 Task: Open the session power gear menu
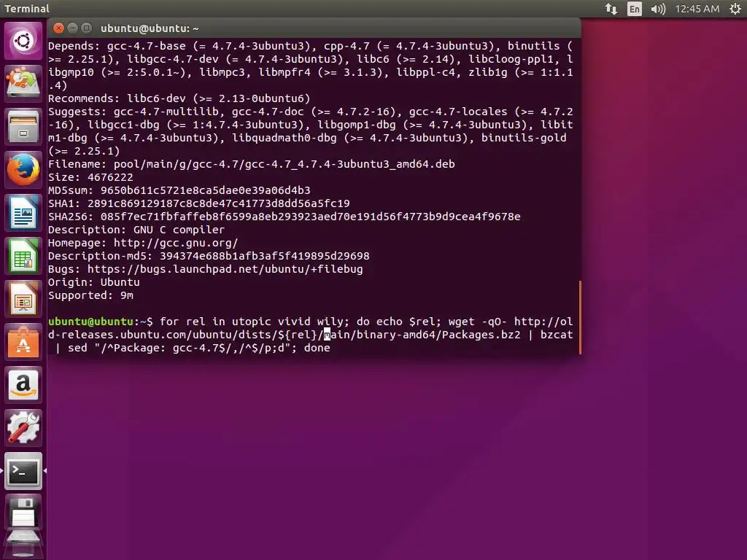tap(735, 9)
